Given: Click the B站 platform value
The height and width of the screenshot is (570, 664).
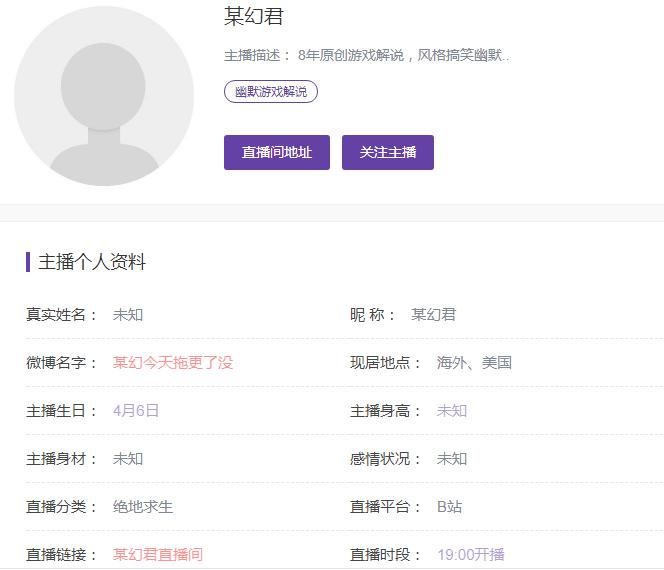Looking at the screenshot, I should coord(450,507).
